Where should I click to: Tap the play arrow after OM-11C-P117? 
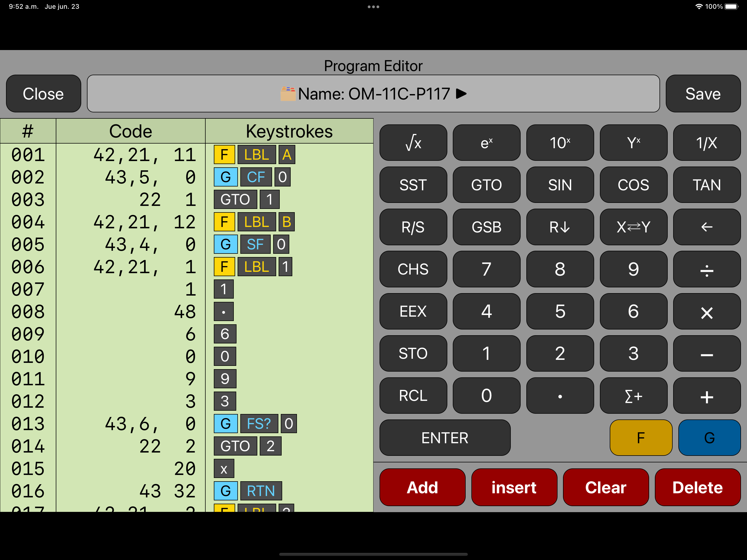(x=461, y=94)
